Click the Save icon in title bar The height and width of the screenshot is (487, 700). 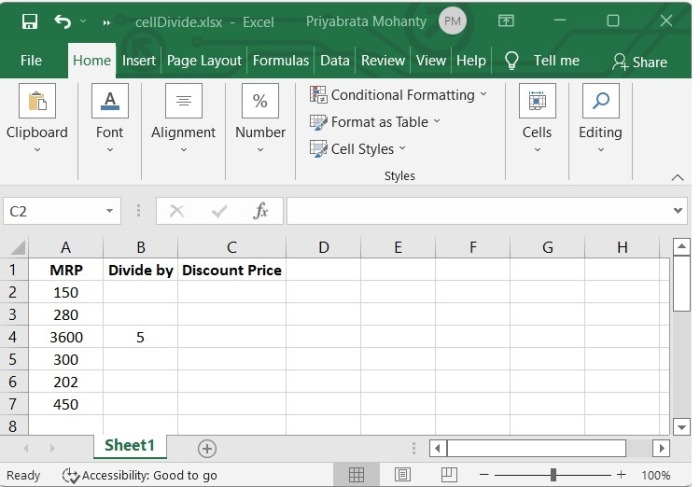29,21
